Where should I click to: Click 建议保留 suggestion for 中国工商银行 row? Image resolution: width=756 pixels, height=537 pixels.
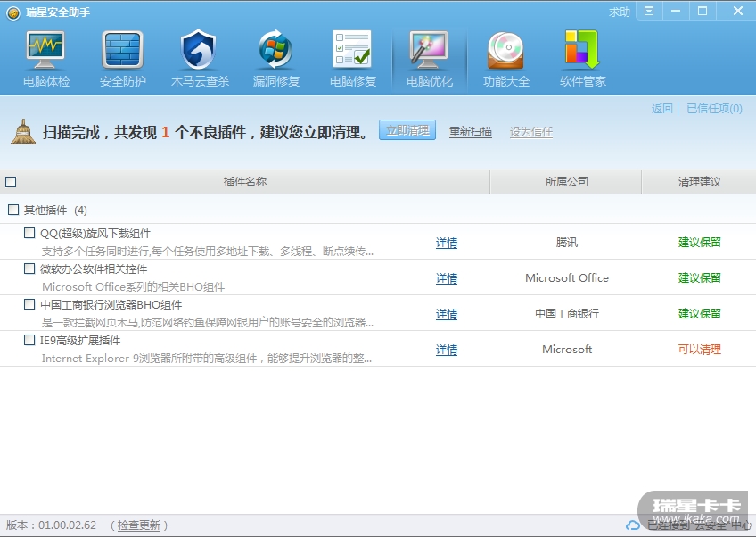699,314
